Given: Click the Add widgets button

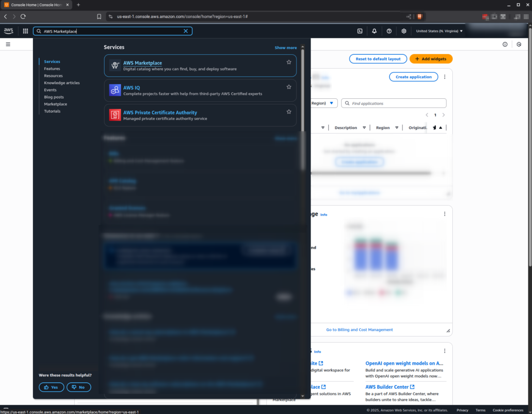Looking at the screenshot, I should pos(431,59).
